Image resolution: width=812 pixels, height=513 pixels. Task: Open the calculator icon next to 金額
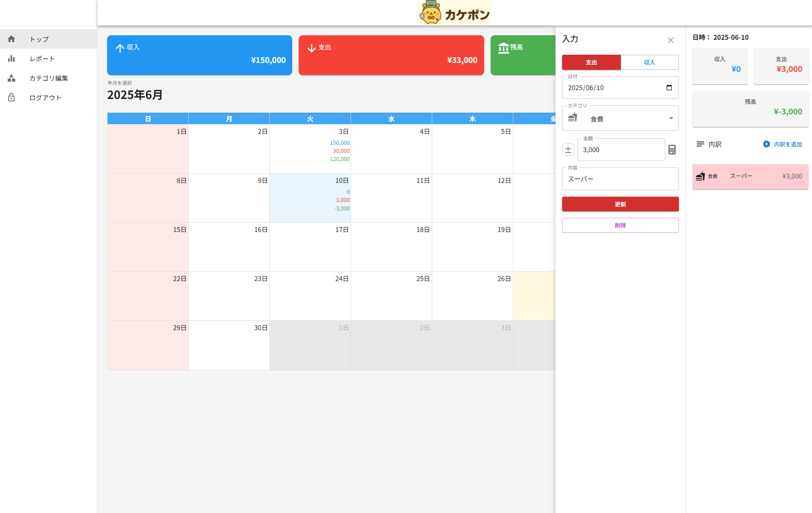tap(672, 150)
